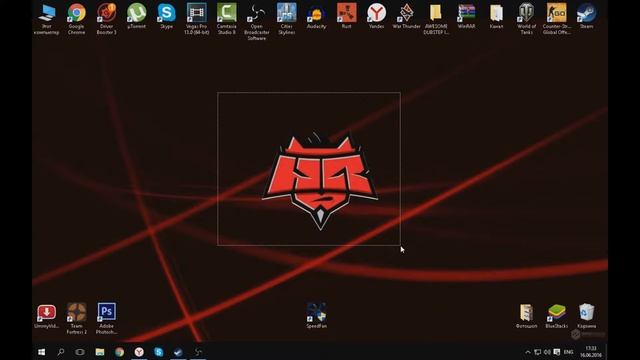Switch to Skype on the taskbar
This screenshot has height=360, width=640.
[x=159, y=352]
